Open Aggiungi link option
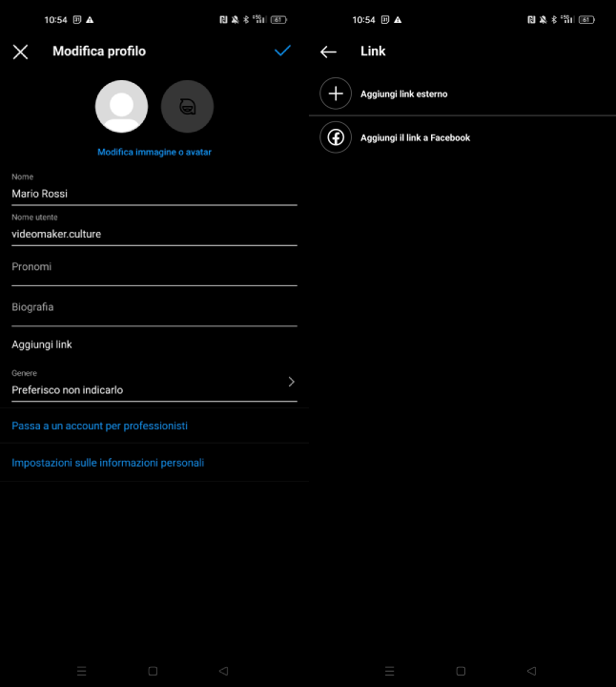This screenshot has width=616, height=687. 42,344
